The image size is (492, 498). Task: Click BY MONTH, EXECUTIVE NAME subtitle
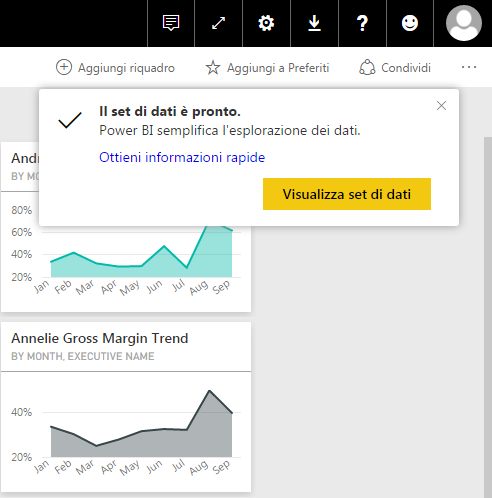83,356
